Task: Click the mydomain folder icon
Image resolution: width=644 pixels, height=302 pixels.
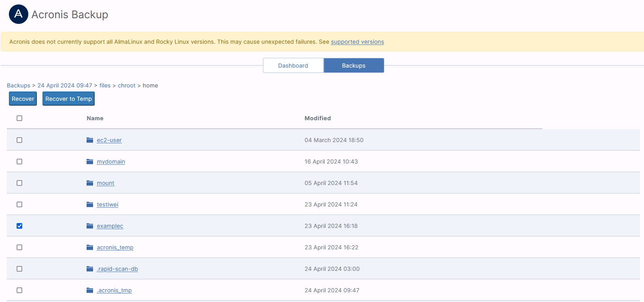Action: coord(90,162)
